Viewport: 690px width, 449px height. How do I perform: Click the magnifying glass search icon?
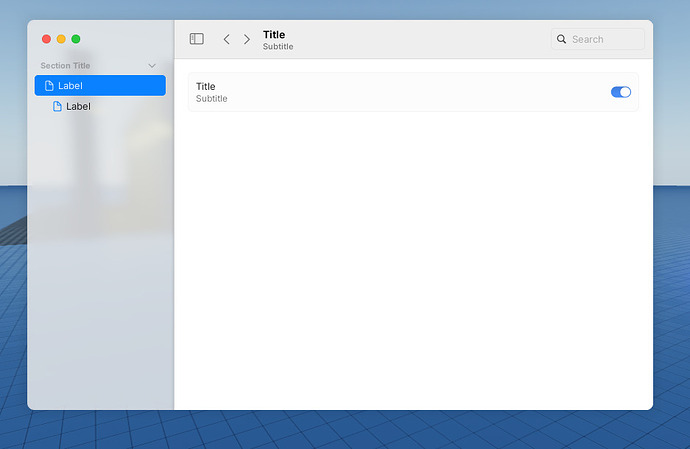[561, 39]
